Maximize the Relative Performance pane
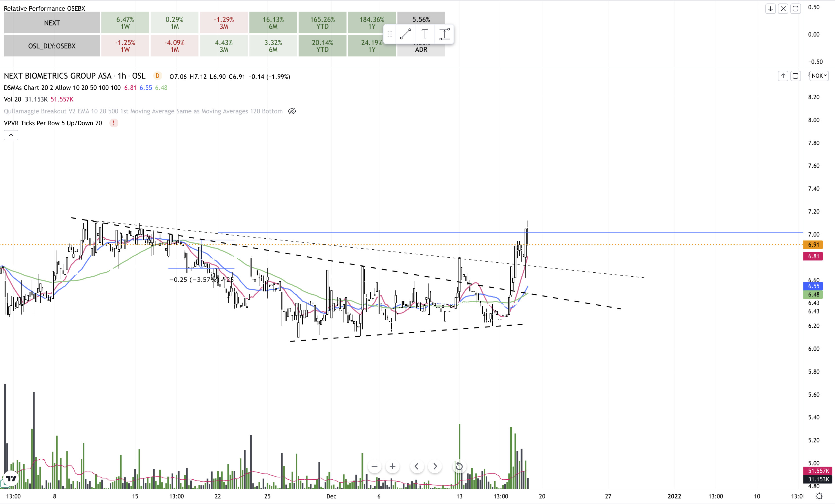The height and width of the screenshot is (504, 835). pos(795,9)
